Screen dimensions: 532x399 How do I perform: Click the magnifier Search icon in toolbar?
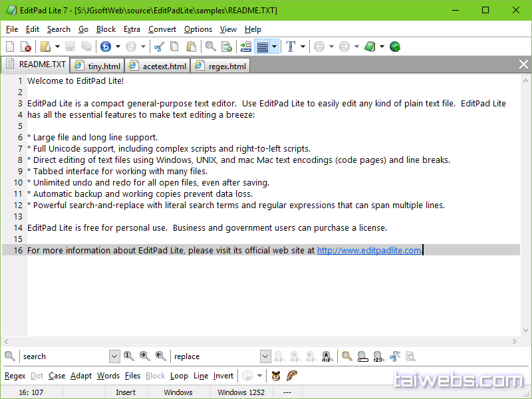pyautogui.click(x=210, y=47)
